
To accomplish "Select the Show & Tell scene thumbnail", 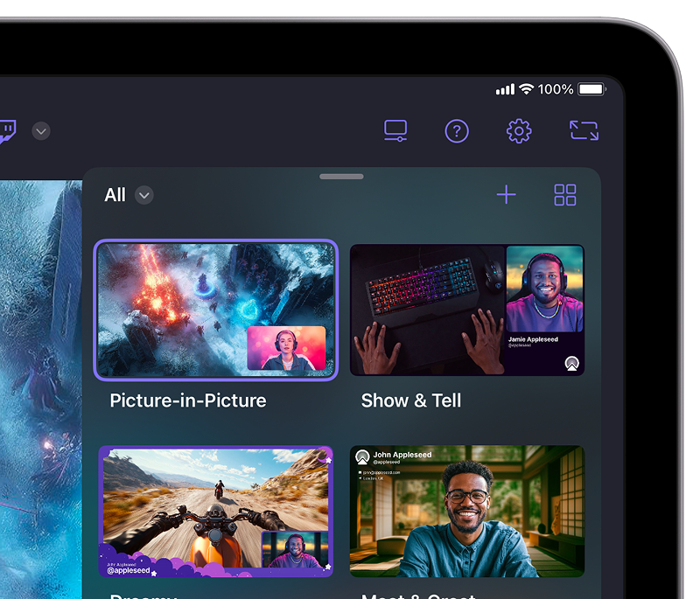I will [466, 310].
